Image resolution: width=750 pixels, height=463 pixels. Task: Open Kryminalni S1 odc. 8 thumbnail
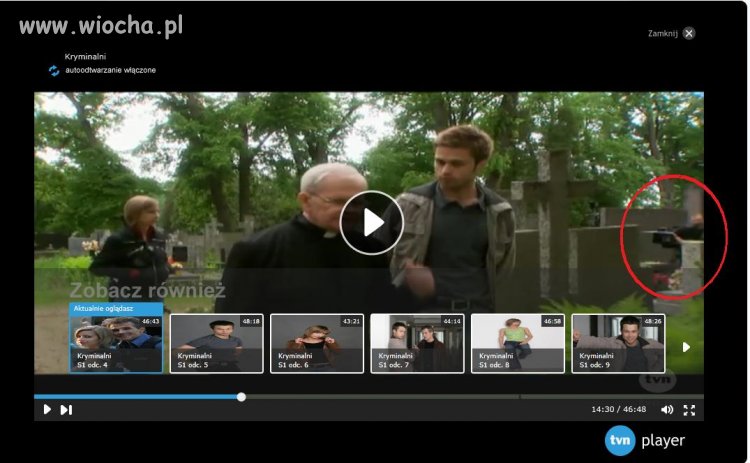(518, 343)
